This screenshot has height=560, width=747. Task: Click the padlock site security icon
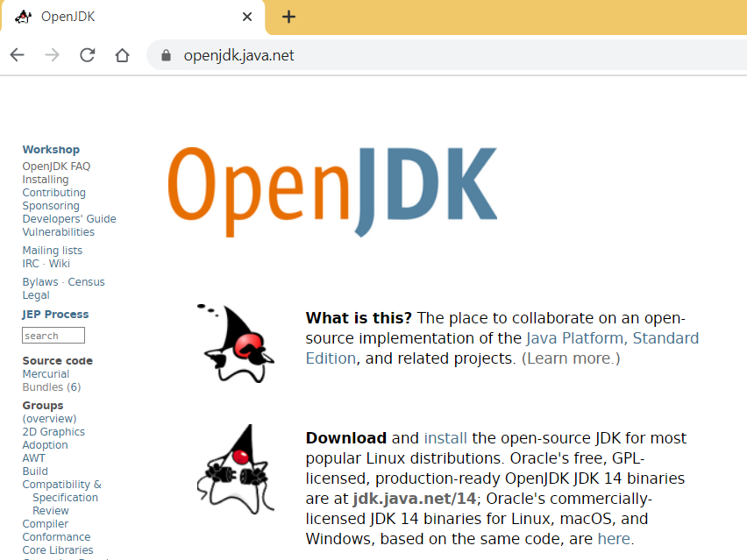tap(166, 55)
